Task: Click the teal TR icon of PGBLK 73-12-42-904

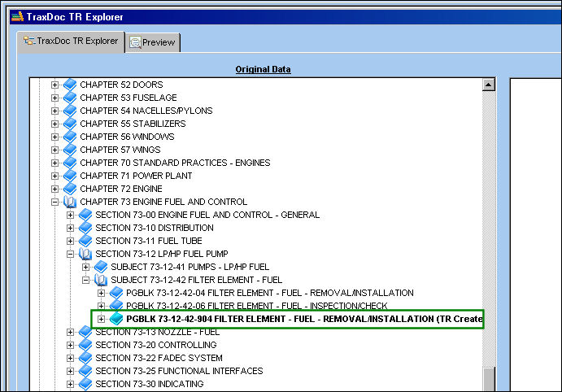Action: 116,319
